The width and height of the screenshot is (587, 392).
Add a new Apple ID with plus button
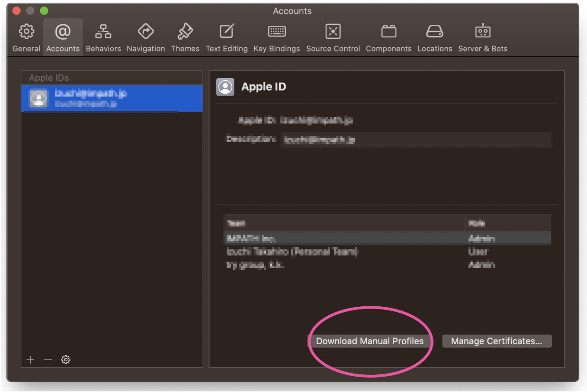click(x=30, y=360)
